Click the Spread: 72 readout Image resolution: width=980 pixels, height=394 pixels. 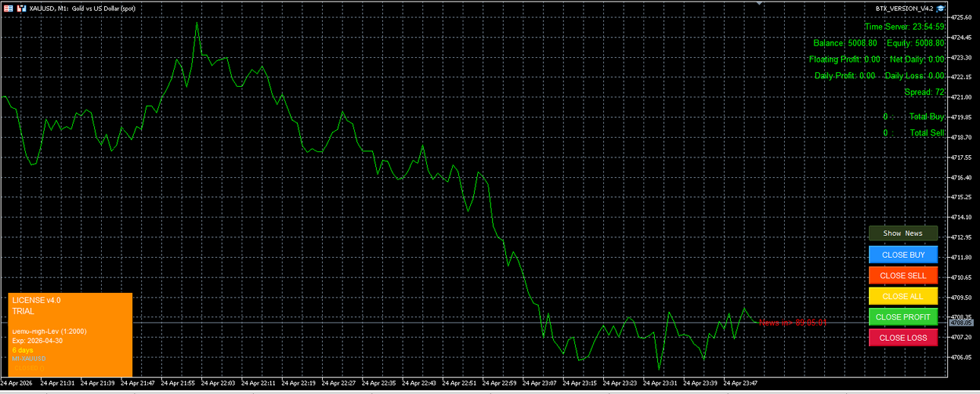click(925, 92)
